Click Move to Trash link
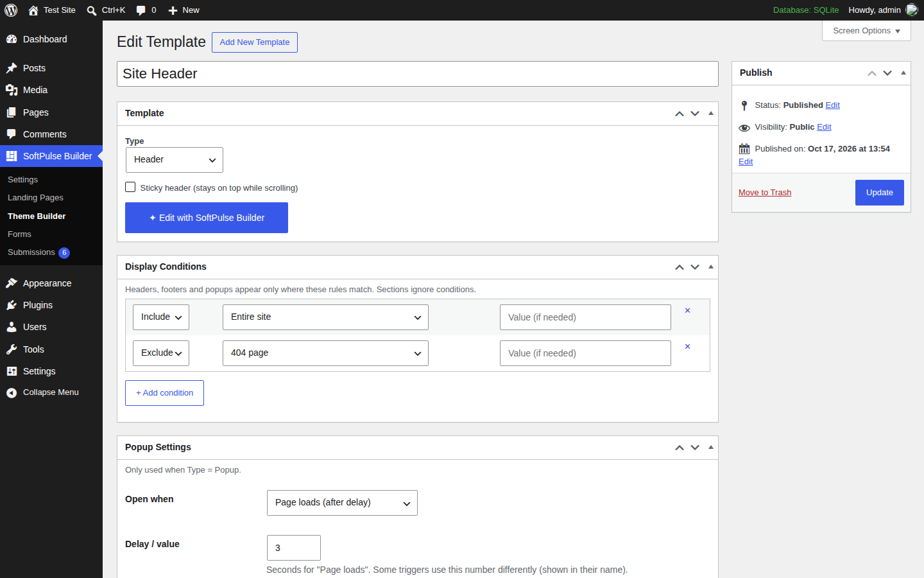Viewport: 924px width, 578px height. point(765,193)
